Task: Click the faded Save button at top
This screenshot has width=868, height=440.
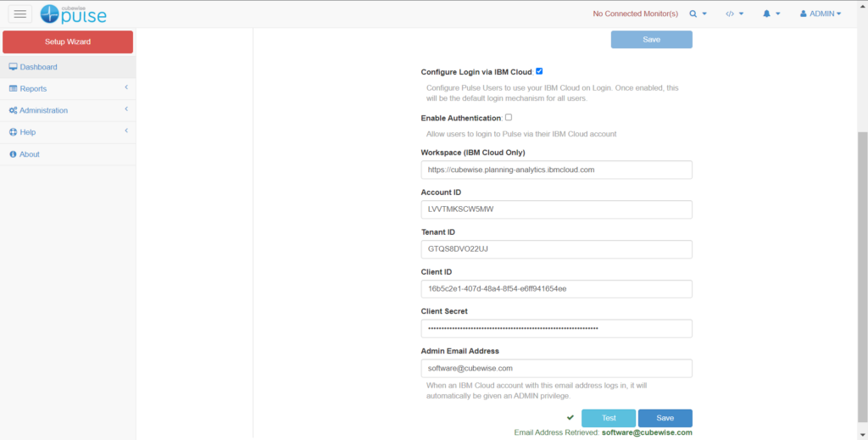Action: pyautogui.click(x=652, y=39)
